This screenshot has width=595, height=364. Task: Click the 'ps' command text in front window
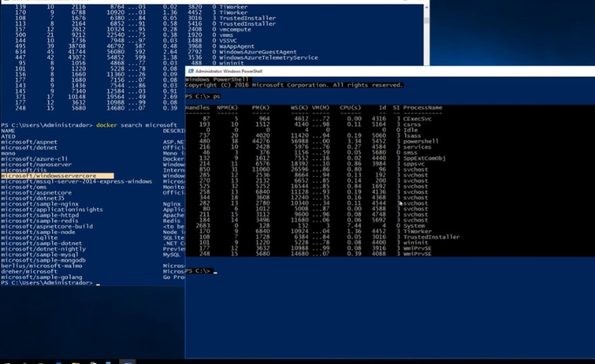click(216, 97)
